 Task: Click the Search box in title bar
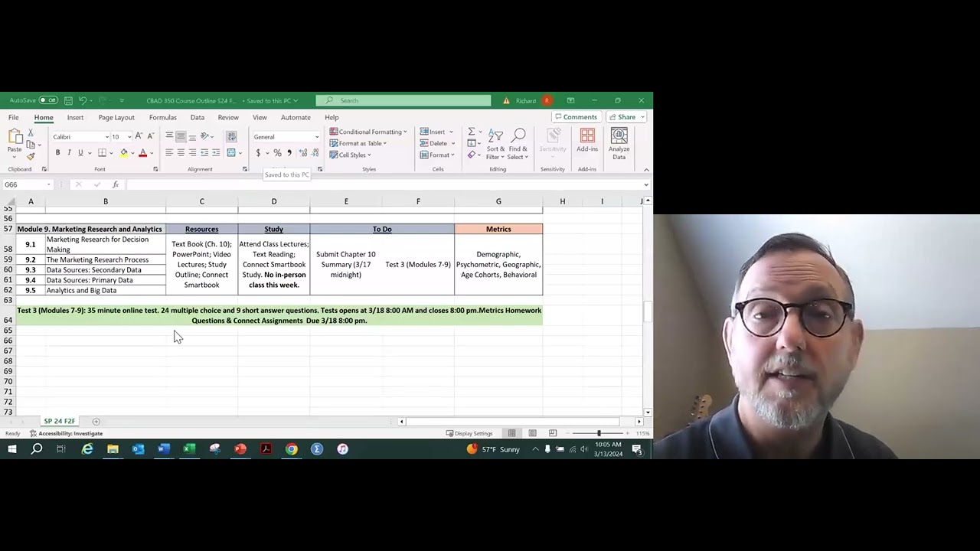[403, 100]
